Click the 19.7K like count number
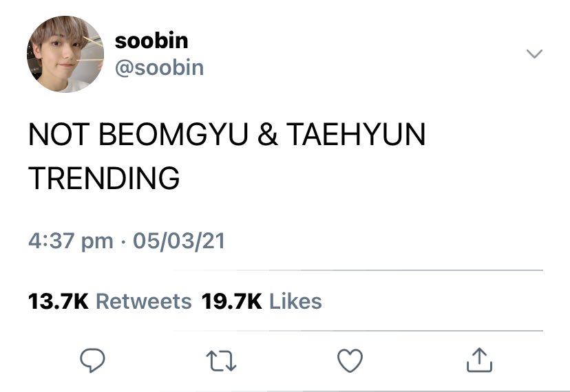 coord(231,301)
